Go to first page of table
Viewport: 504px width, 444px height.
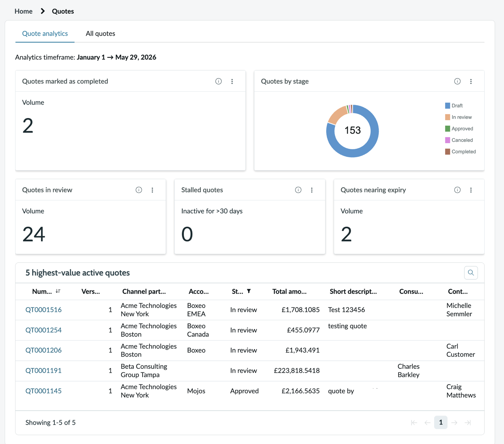[x=414, y=423]
